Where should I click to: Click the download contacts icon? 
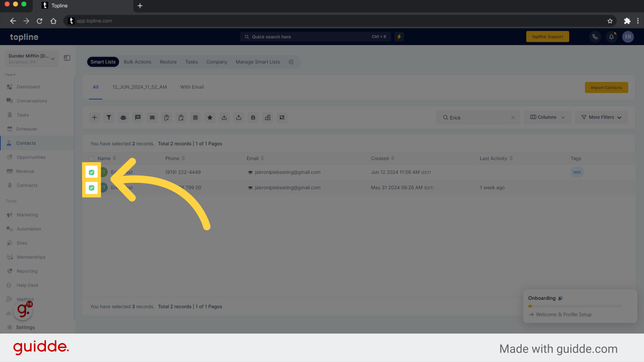pos(224,117)
